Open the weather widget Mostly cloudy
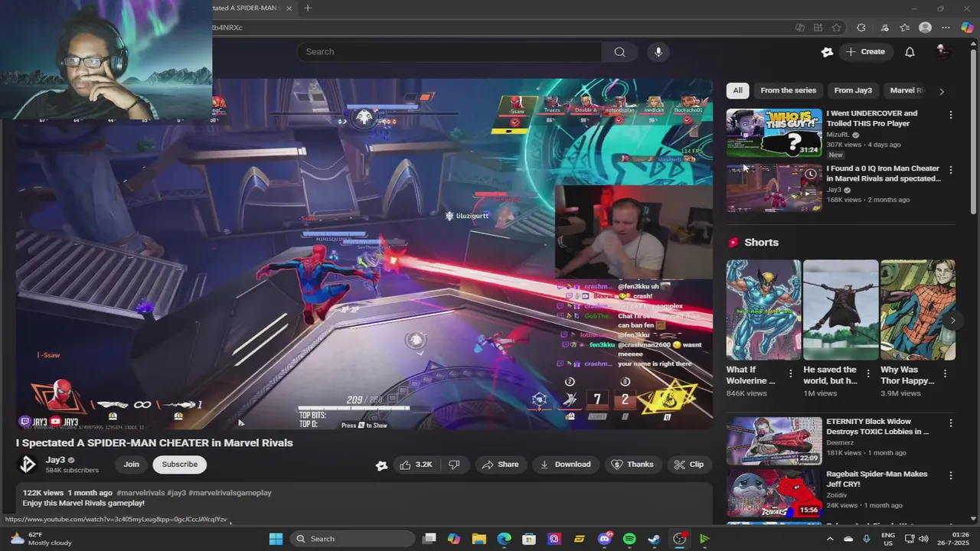 [42, 539]
